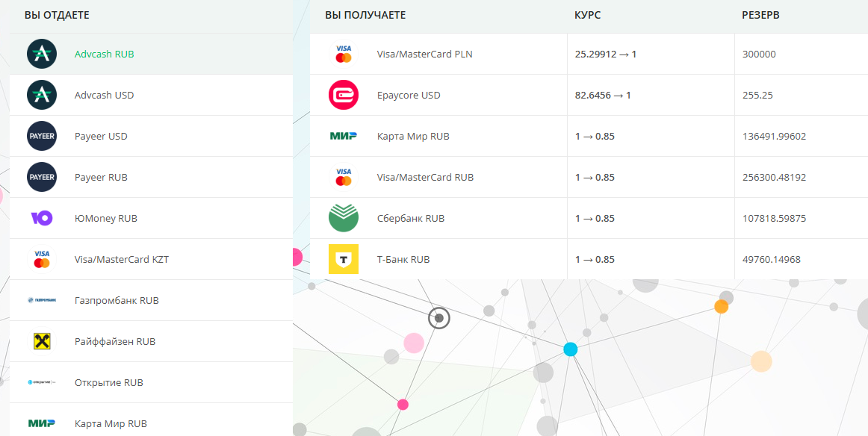Click the Payeer USD logo icon

[x=42, y=136]
